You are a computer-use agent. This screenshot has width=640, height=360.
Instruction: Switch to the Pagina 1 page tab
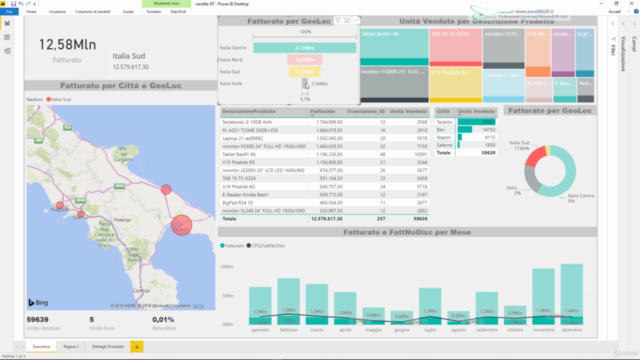pyautogui.click(x=71, y=347)
